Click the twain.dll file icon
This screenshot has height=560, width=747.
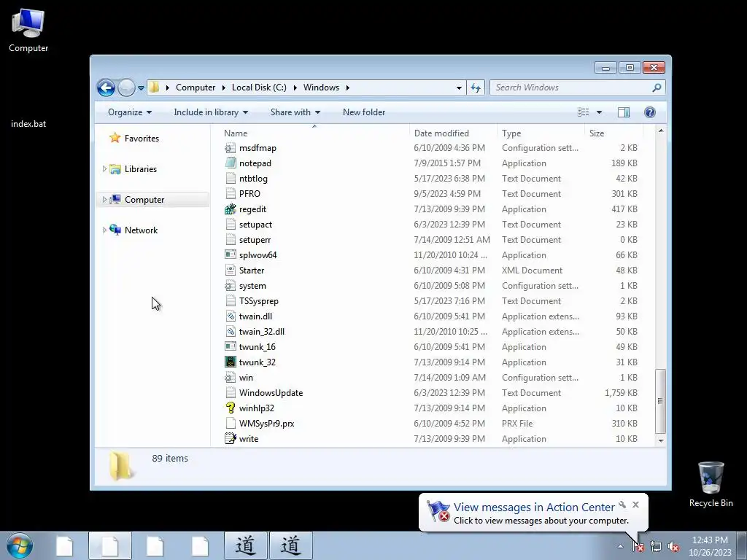[x=230, y=316]
